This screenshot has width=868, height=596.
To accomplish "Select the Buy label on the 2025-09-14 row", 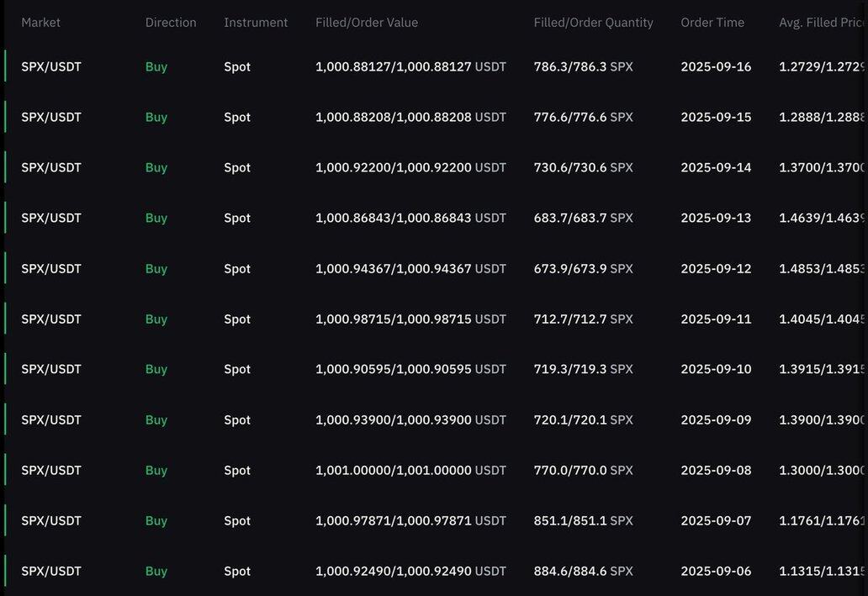I will click(x=156, y=167).
